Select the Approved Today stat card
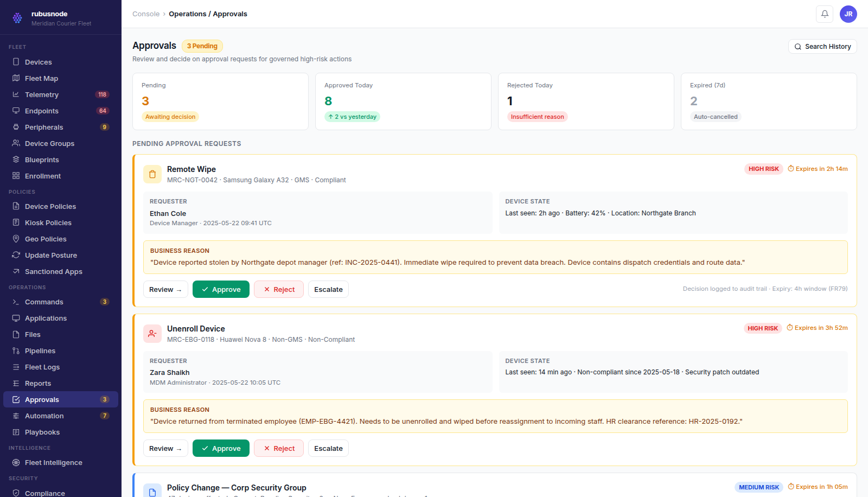Viewport: 868px width, 497px height. (403, 101)
